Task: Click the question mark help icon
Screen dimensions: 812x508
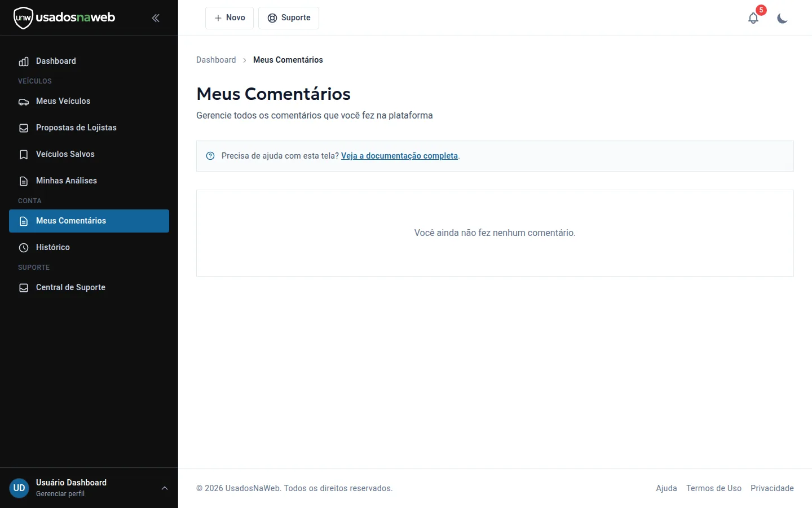Action: [x=210, y=156]
